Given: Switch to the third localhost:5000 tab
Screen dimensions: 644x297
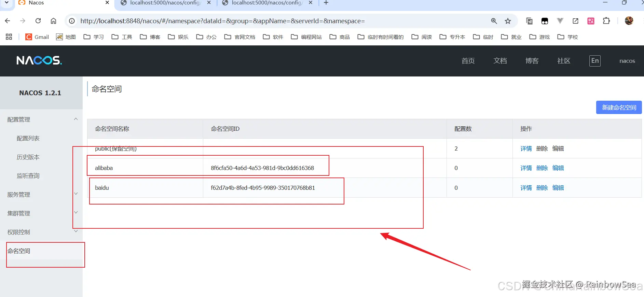Looking at the screenshot, I should (267, 3).
